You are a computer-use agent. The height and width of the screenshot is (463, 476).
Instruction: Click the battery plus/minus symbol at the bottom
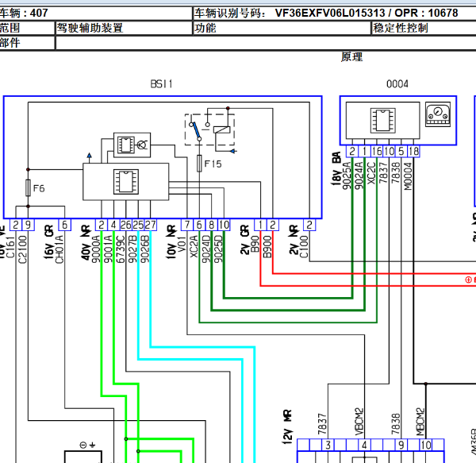[87, 445]
